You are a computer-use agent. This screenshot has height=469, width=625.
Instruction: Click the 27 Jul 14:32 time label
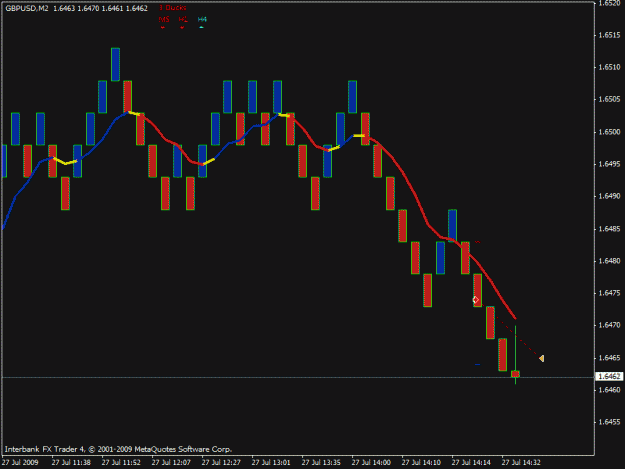521,462
